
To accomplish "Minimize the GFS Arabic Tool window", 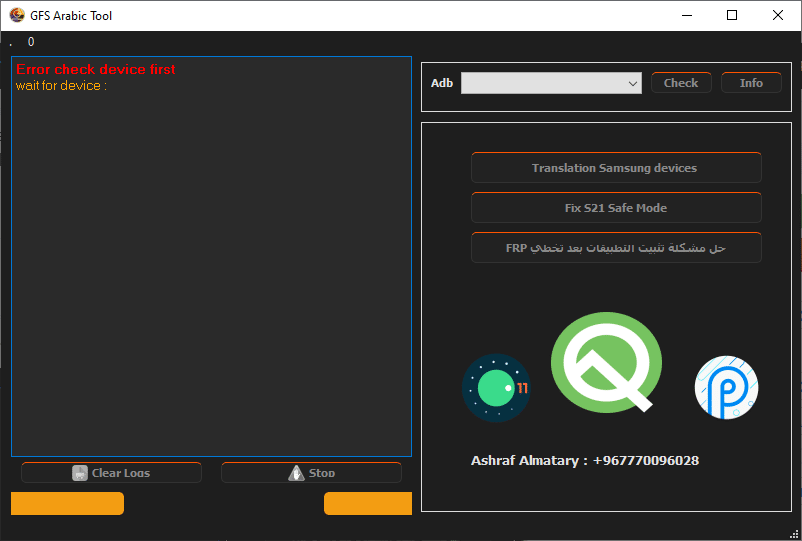I will [687, 15].
